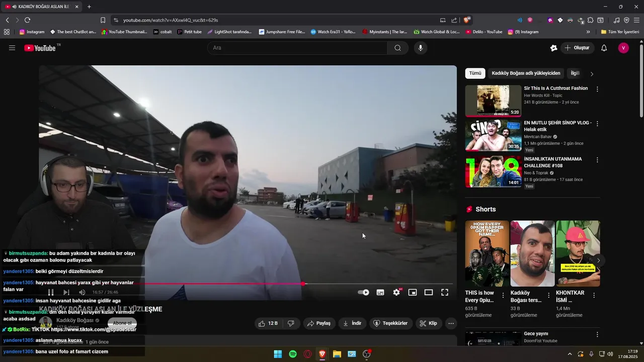
Task: Click the Teşekkürler button
Action: point(391,323)
